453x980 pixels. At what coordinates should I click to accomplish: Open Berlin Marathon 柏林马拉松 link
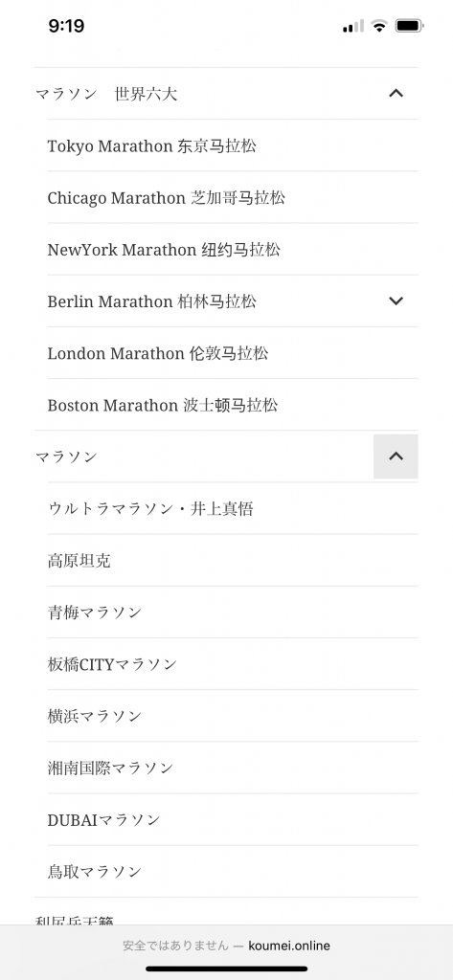click(152, 301)
